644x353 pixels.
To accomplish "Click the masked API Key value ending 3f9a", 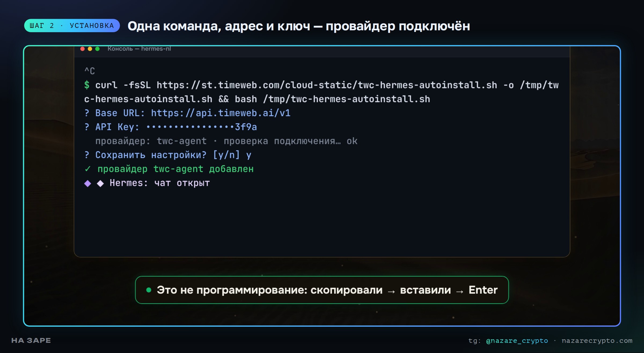I will (x=202, y=127).
